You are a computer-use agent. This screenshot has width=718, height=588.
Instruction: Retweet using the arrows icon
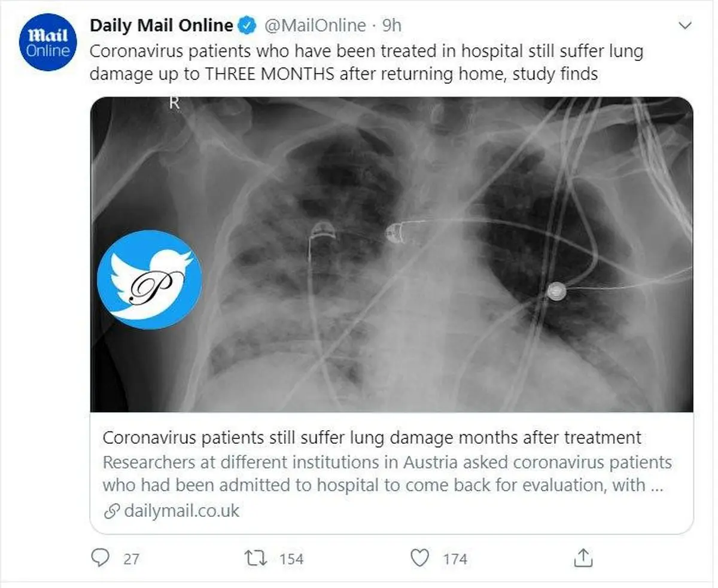pos(255,558)
